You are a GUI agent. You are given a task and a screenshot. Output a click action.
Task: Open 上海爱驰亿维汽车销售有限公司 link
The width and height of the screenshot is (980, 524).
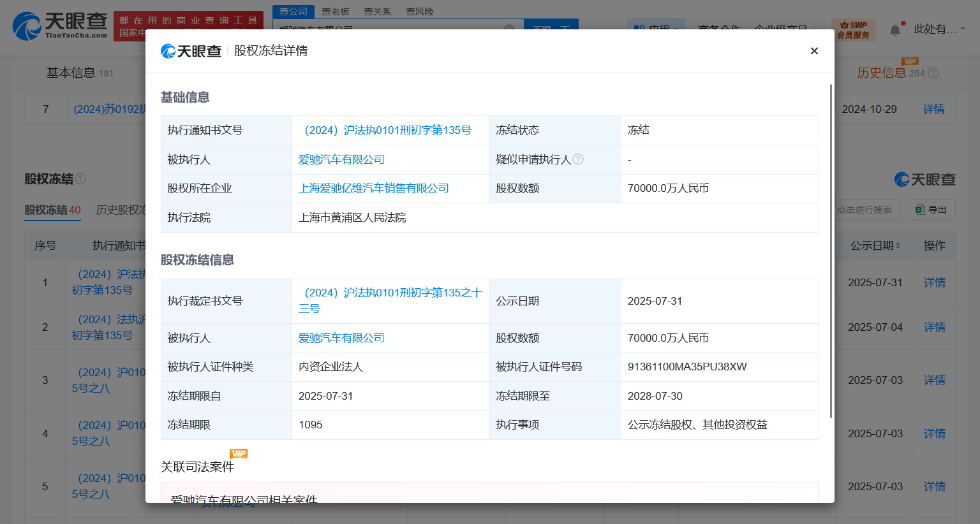pyautogui.click(x=374, y=189)
